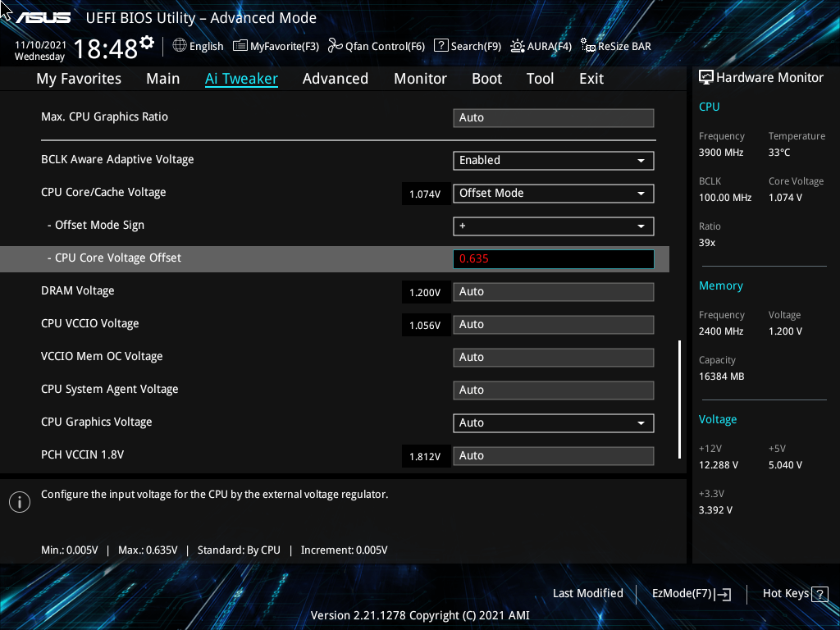840x630 pixels.
Task: Click the 12.288 V reading
Action: (x=719, y=465)
